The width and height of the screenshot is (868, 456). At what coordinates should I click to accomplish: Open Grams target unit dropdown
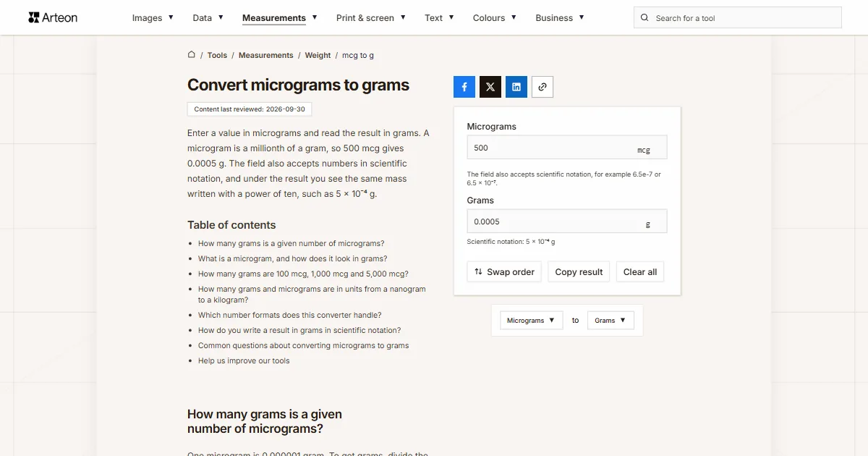(x=610, y=320)
